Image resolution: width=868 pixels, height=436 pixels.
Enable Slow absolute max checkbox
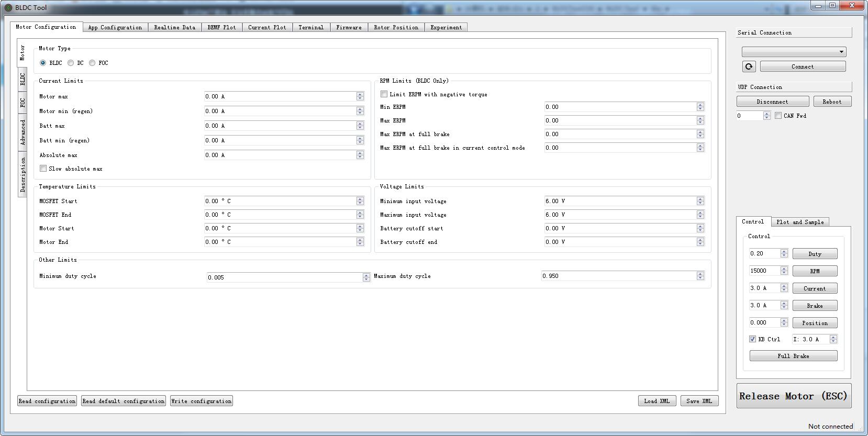tap(43, 169)
